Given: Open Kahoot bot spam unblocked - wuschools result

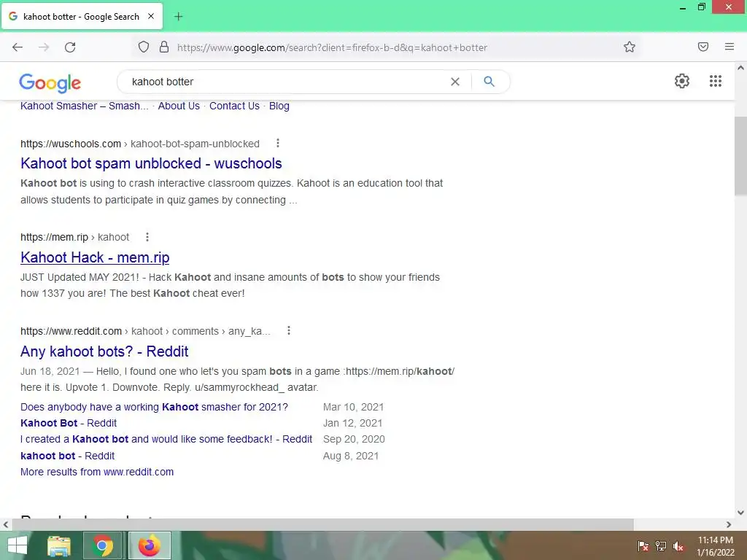Looking at the screenshot, I should tap(151, 163).
